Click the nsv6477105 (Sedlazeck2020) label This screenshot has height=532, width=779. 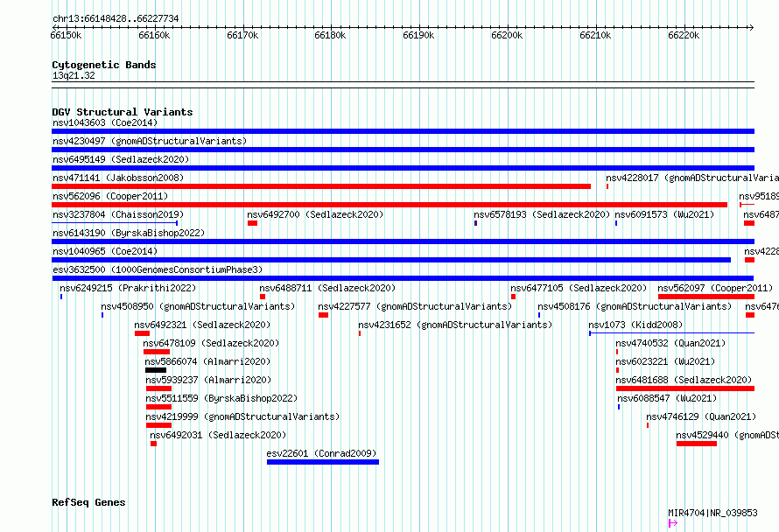[x=579, y=288]
